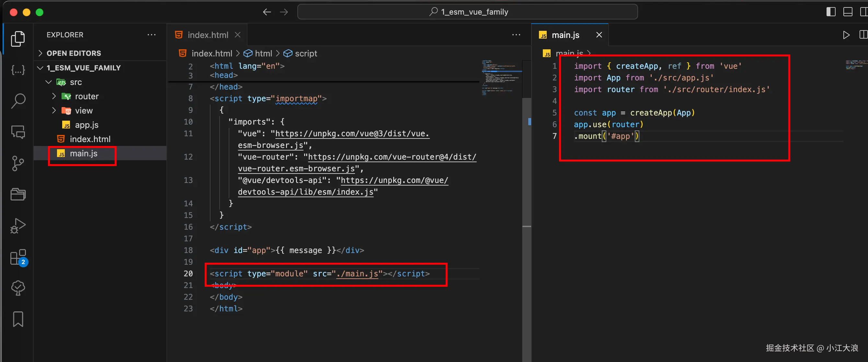Toggle bottom panel layout button
The image size is (868, 362).
click(x=848, y=12)
